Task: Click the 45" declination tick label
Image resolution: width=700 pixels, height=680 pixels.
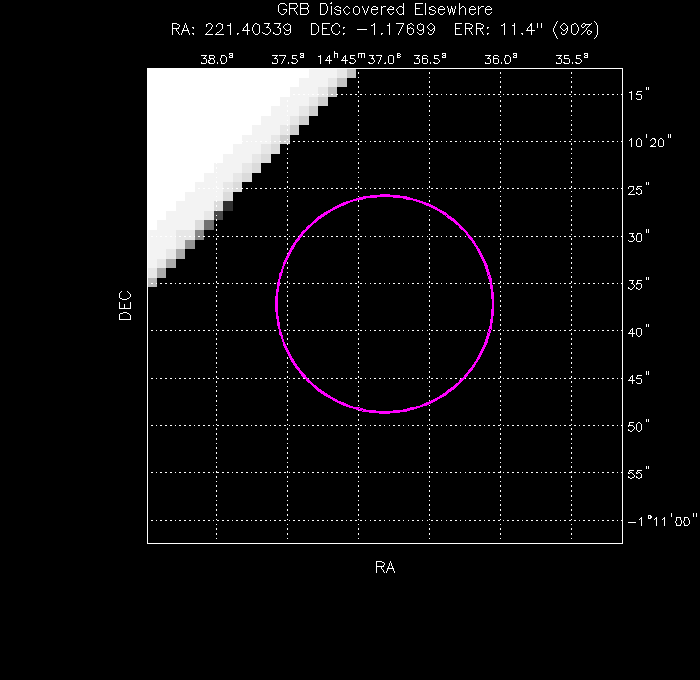Action: click(x=638, y=379)
